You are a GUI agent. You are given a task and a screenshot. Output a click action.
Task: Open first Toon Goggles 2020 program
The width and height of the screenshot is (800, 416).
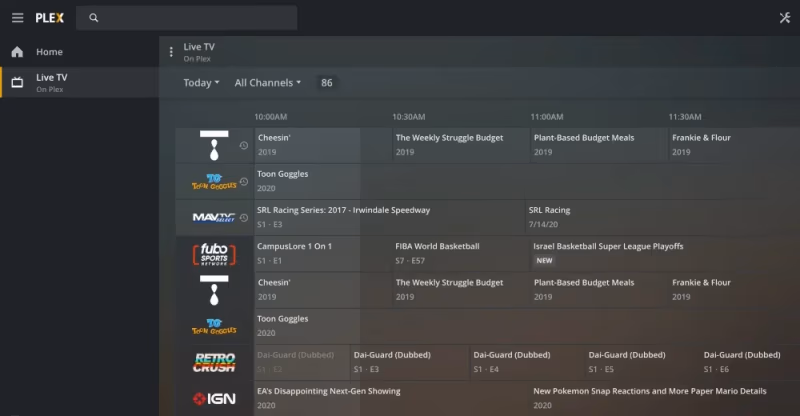[527, 182]
